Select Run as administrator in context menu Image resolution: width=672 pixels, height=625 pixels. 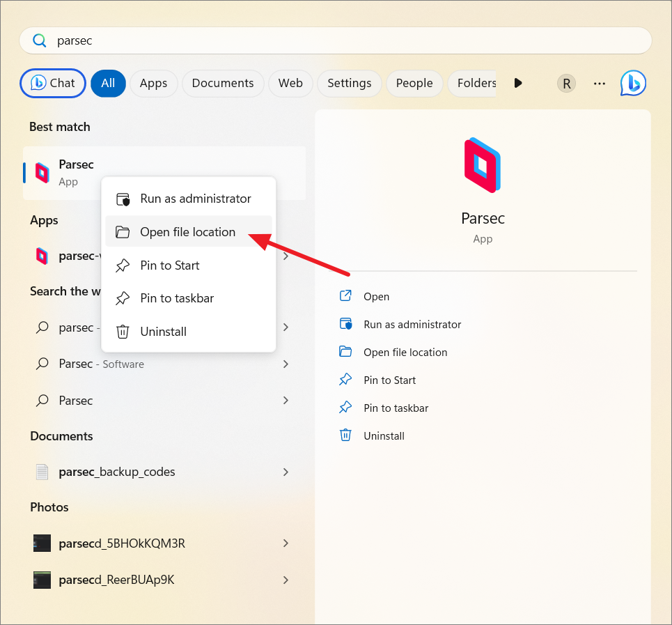(x=189, y=199)
